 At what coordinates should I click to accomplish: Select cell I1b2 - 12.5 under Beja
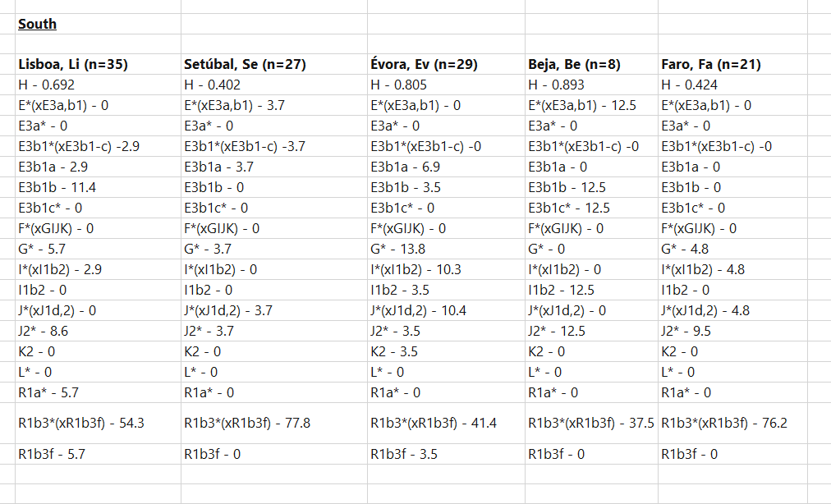click(591, 290)
